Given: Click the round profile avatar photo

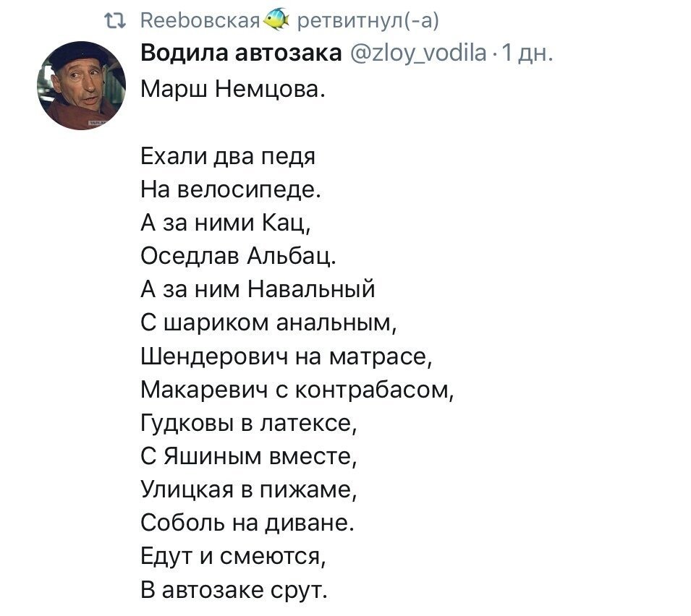Looking at the screenshot, I should (82, 85).
